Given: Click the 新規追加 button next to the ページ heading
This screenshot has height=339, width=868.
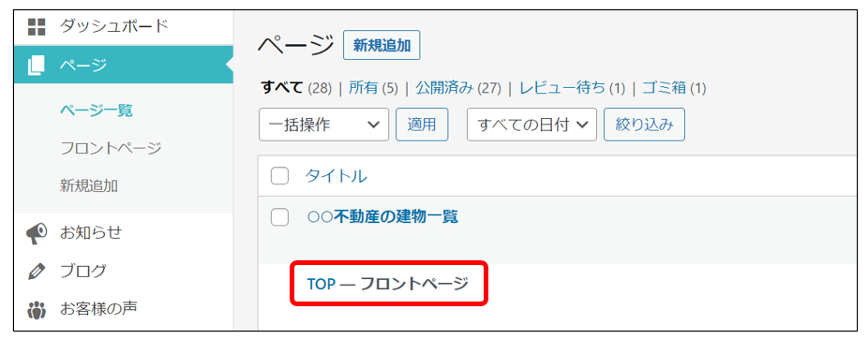Looking at the screenshot, I should [x=382, y=45].
